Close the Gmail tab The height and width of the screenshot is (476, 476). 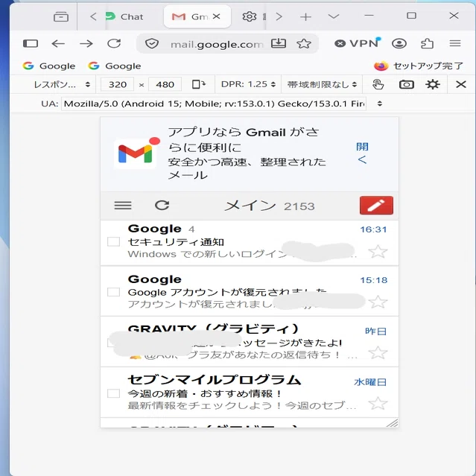pos(217,16)
